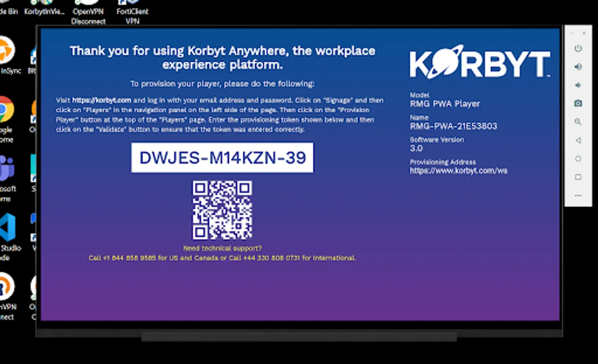Activate the zoom magnifier tool
The width and height of the screenshot is (598, 364).
coord(578,122)
